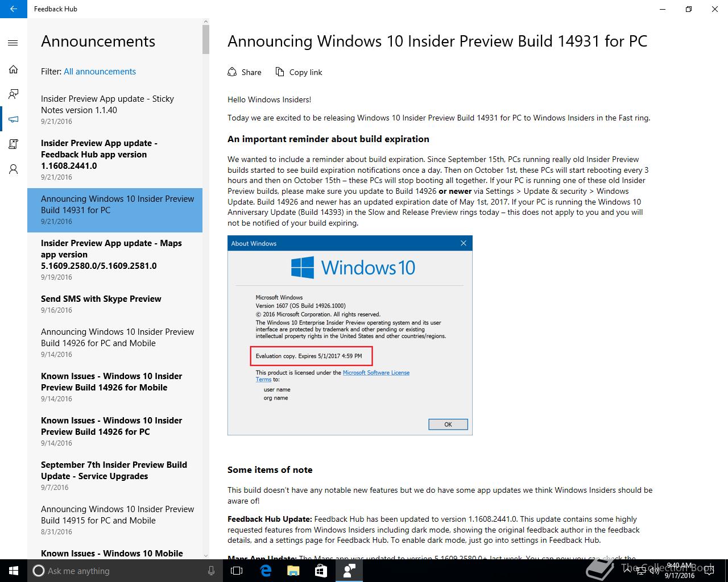Open Known Issues - Windows 10 Mobile entry
The width and height of the screenshot is (728, 582).
coord(115,551)
